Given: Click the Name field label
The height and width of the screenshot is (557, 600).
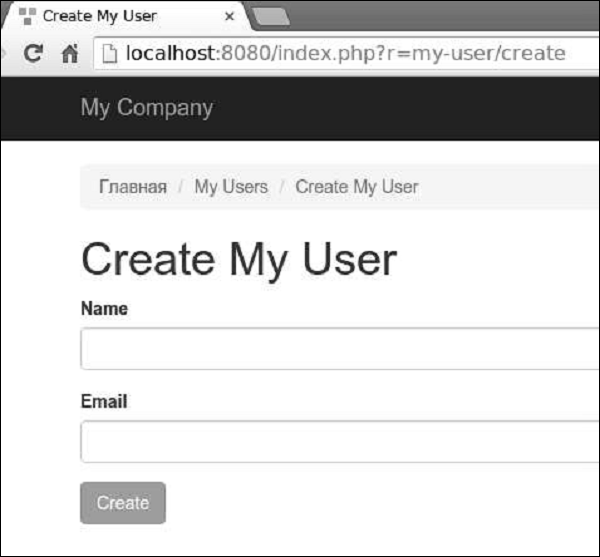Looking at the screenshot, I should click(x=104, y=309).
